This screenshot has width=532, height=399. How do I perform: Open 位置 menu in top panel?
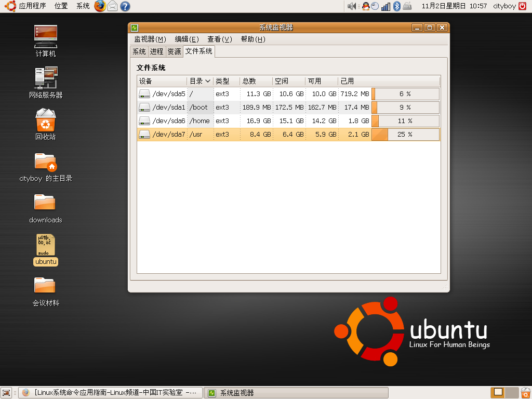[61, 6]
